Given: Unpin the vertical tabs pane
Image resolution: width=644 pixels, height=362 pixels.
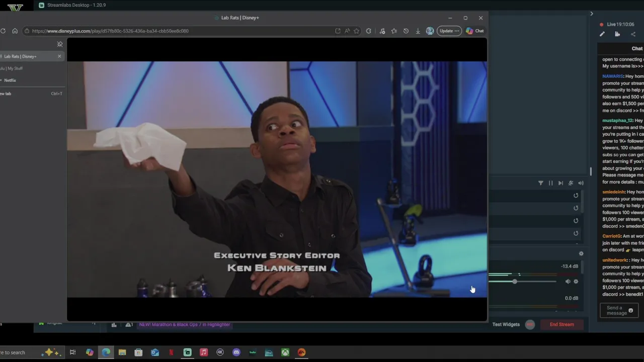Looking at the screenshot, I should tap(60, 44).
